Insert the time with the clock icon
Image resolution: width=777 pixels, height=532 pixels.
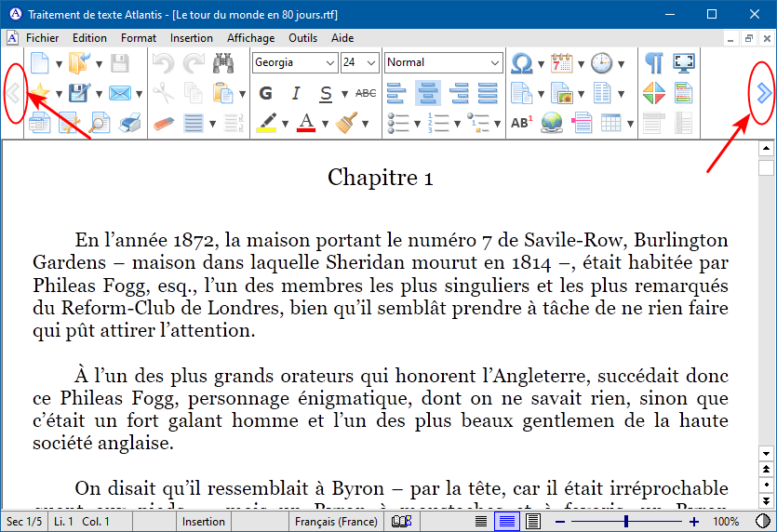click(x=601, y=63)
